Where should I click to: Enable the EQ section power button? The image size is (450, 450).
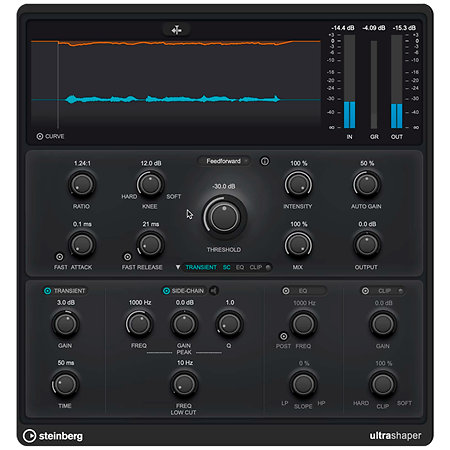click(x=286, y=291)
